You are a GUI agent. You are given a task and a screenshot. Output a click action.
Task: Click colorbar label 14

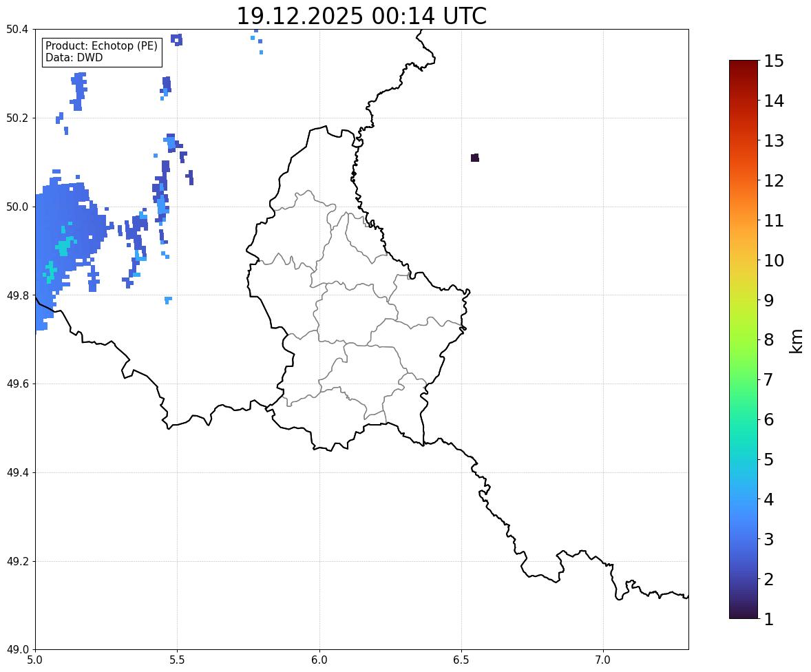(x=774, y=101)
